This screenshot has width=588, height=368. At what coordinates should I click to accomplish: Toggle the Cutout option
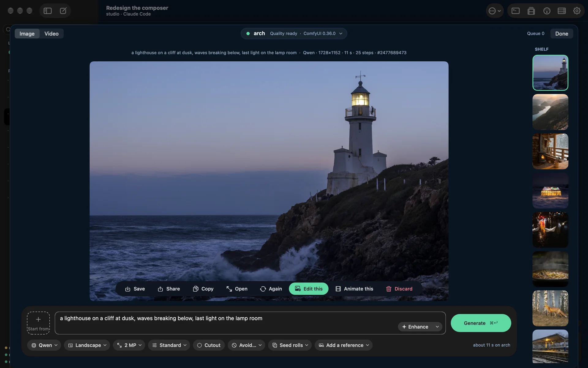pyautogui.click(x=209, y=345)
